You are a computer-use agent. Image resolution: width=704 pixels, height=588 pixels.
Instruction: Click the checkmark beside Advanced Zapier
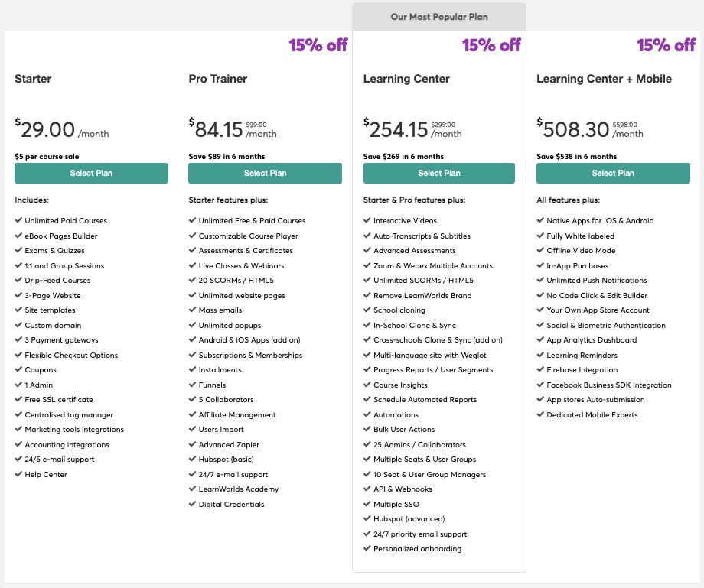point(192,445)
